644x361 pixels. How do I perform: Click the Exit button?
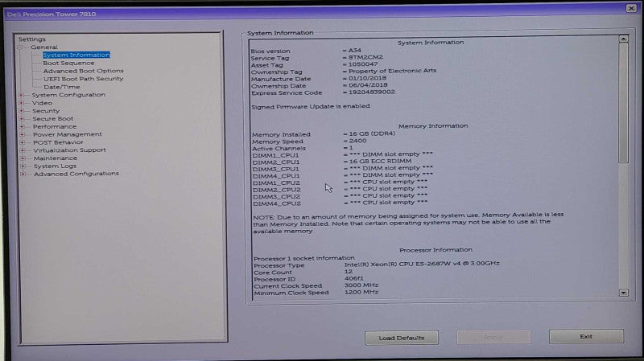[x=586, y=337]
